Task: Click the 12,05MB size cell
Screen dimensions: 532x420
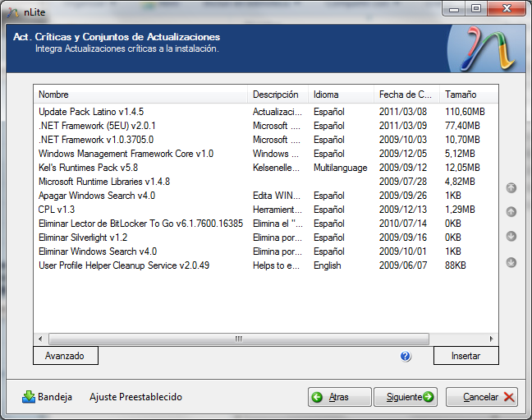Action: tap(462, 168)
